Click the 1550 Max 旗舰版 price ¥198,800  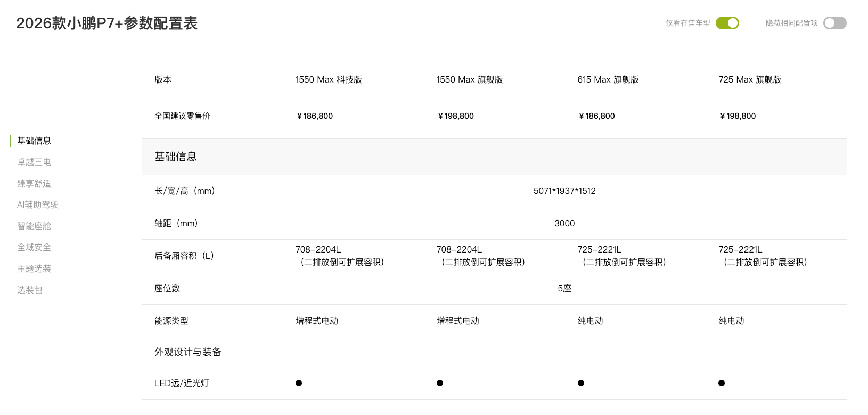455,116
